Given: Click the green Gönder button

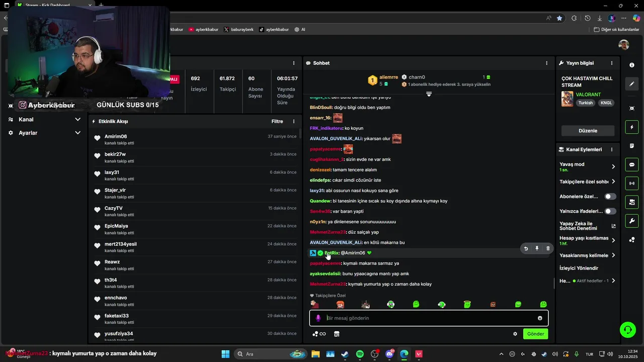Looking at the screenshot, I should pos(535,334).
